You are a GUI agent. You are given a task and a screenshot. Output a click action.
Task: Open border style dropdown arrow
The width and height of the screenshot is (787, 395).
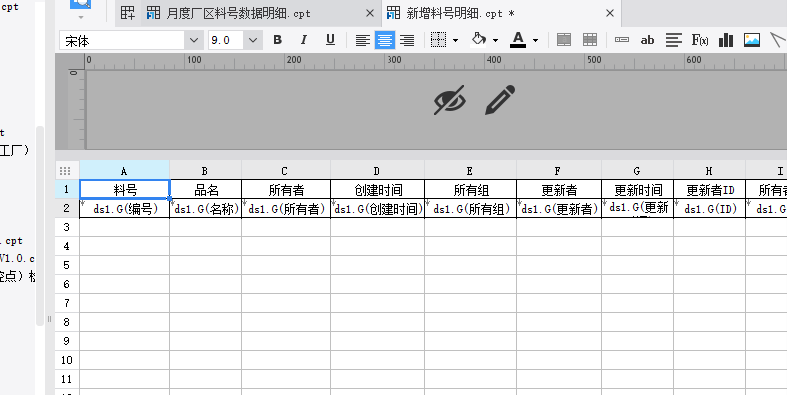(456, 40)
